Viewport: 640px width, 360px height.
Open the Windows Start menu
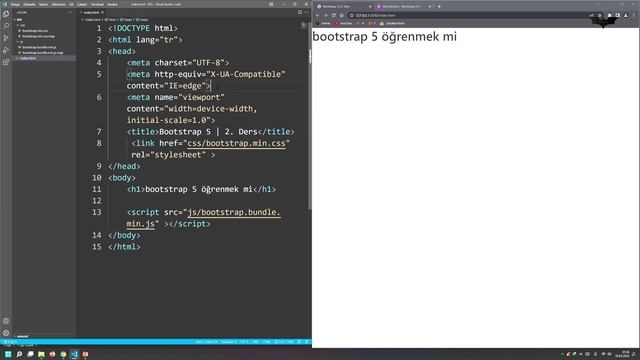click(8, 354)
